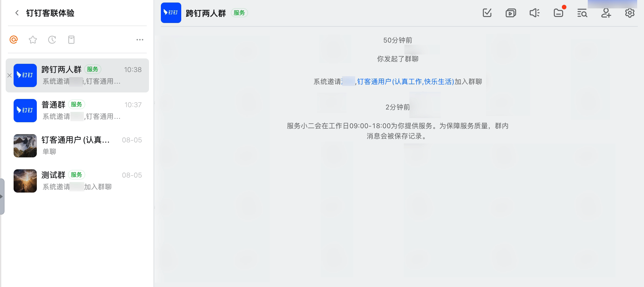
Task: Click the 服务 tag on 跨钉两人群 list item
Action: [x=93, y=69]
